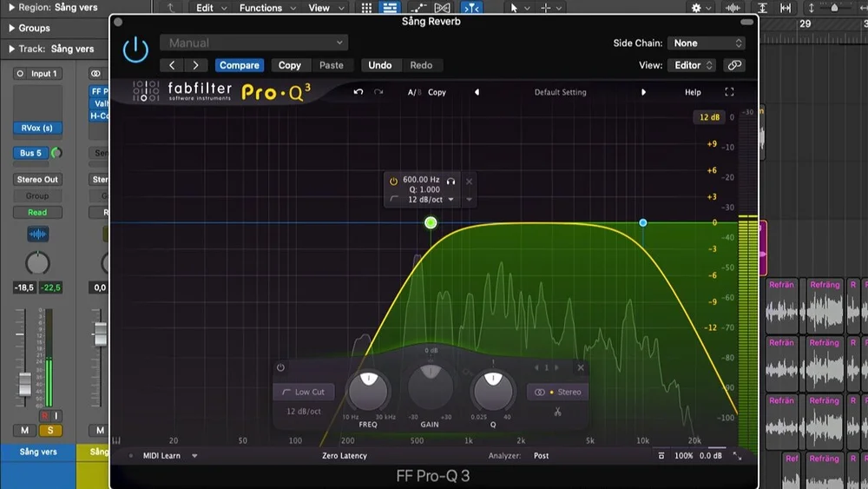This screenshot has width=868, height=489.
Task: Click the plugin header Undo button
Action: click(380, 65)
